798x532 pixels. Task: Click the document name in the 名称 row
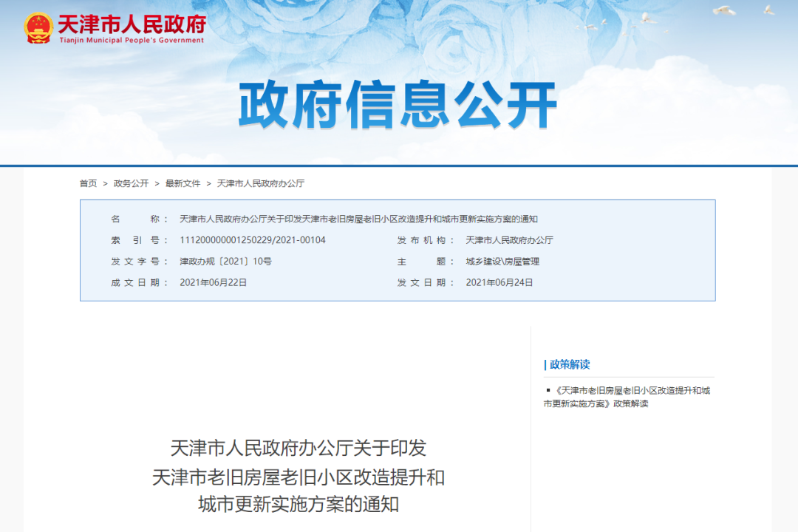(x=358, y=219)
